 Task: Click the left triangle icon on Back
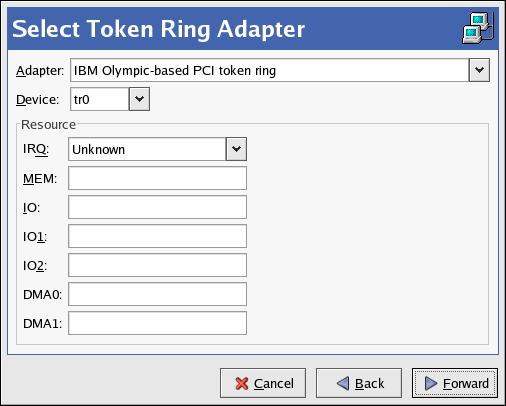[343, 383]
